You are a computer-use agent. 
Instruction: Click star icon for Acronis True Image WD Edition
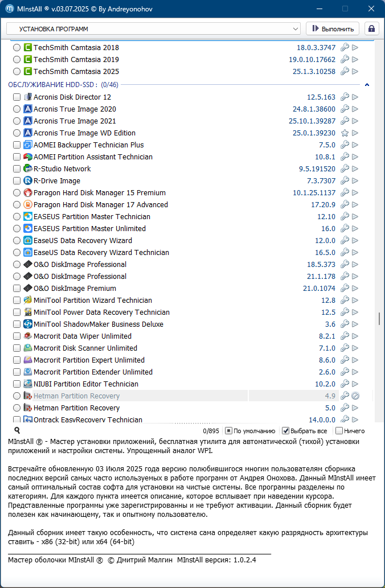point(345,133)
